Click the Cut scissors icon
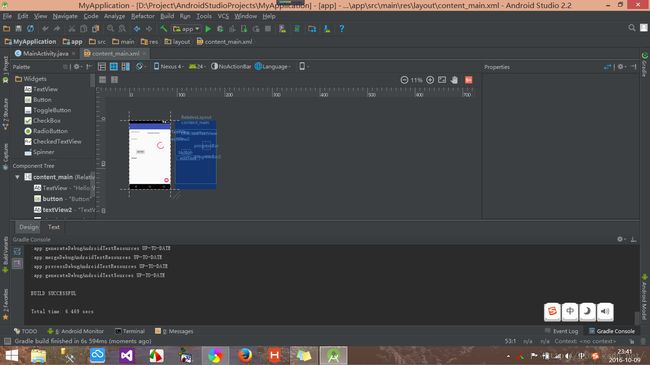Viewport: 650px width, 365px height. pyautogui.click(x=72, y=29)
